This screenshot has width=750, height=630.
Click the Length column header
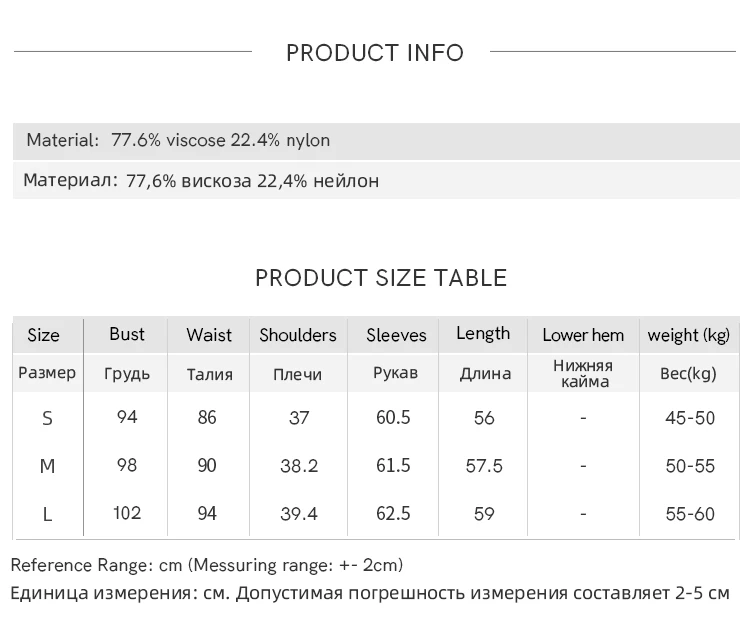(483, 334)
